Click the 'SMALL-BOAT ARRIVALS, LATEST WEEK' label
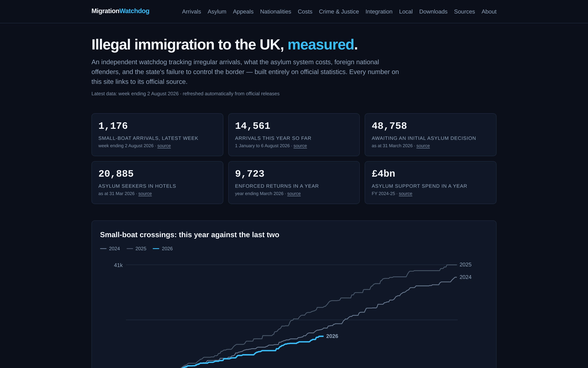This screenshot has width=588, height=368. coord(148,138)
